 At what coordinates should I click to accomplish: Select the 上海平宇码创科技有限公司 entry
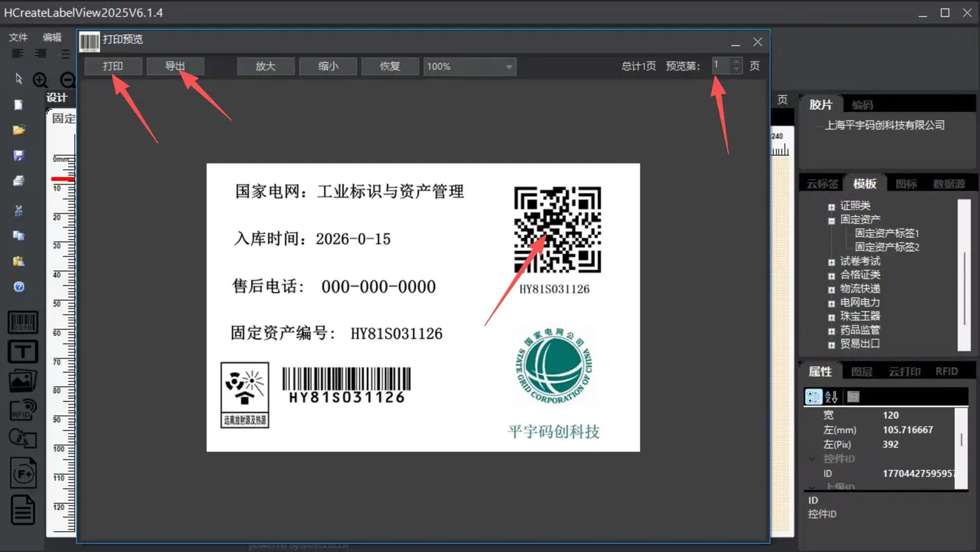point(885,125)
